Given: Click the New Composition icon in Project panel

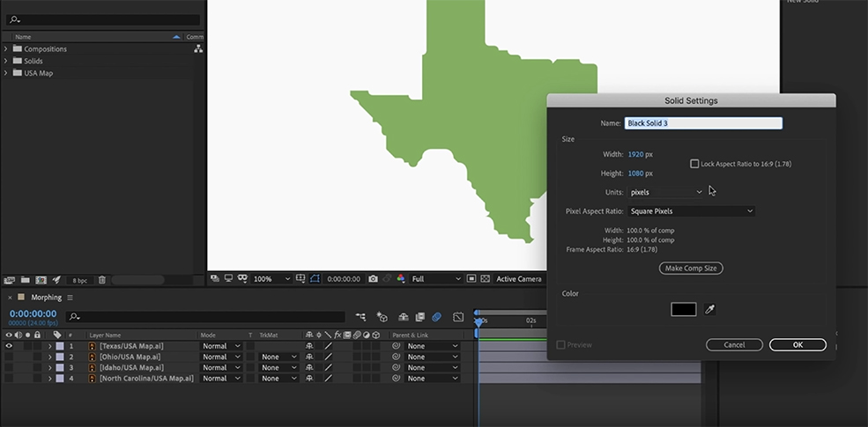Looking at the screenshot, I should coord(41,281).
